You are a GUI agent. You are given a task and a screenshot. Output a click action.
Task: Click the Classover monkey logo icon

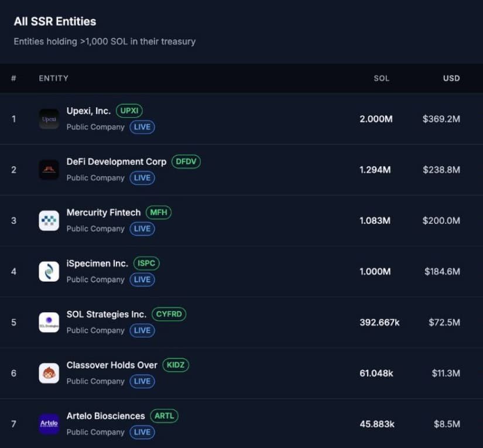coord(49,373)
